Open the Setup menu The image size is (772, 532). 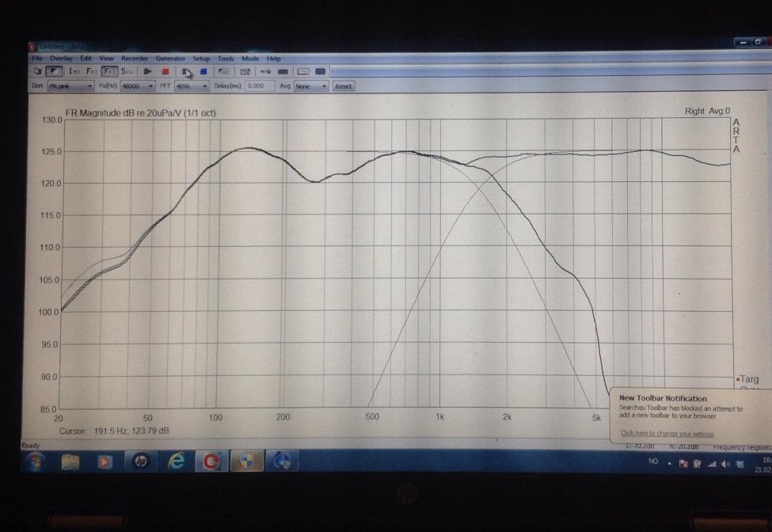[201, 58]
